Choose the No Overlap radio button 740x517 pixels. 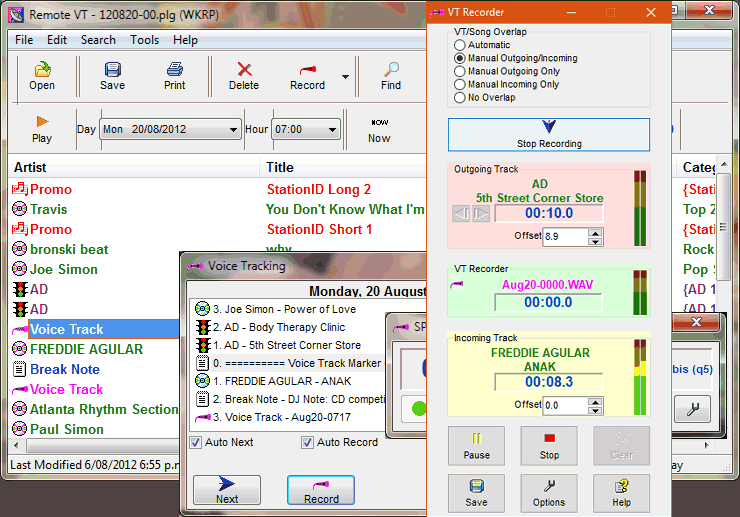[x=460, y=98]
